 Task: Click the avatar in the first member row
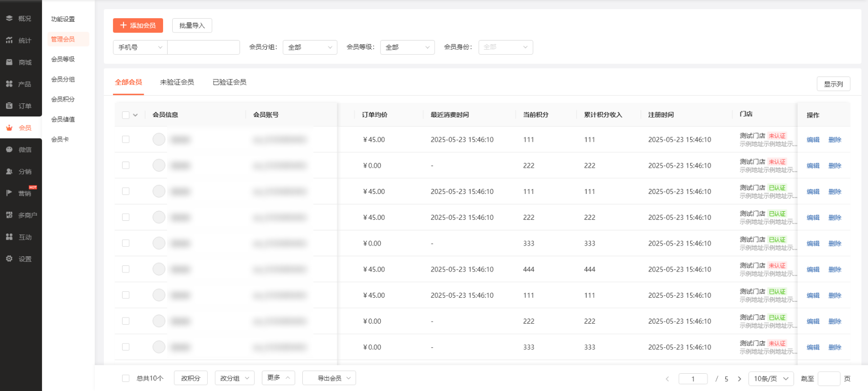coord(159,139)
